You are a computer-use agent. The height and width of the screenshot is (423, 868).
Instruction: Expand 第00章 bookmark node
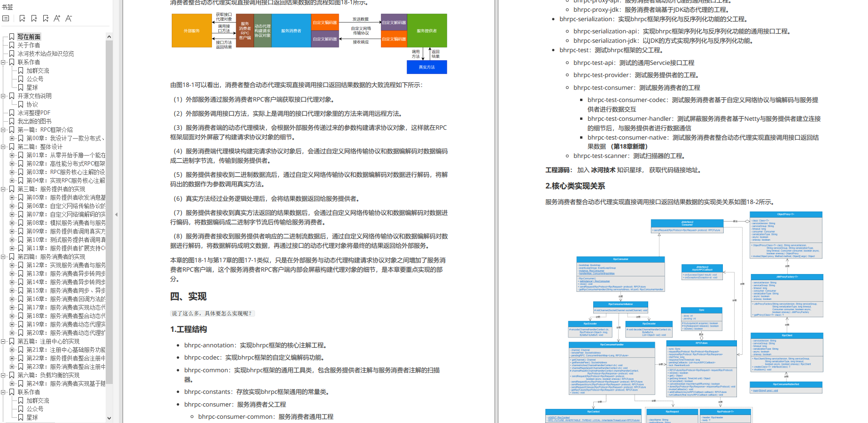click(x=12, y=138)
